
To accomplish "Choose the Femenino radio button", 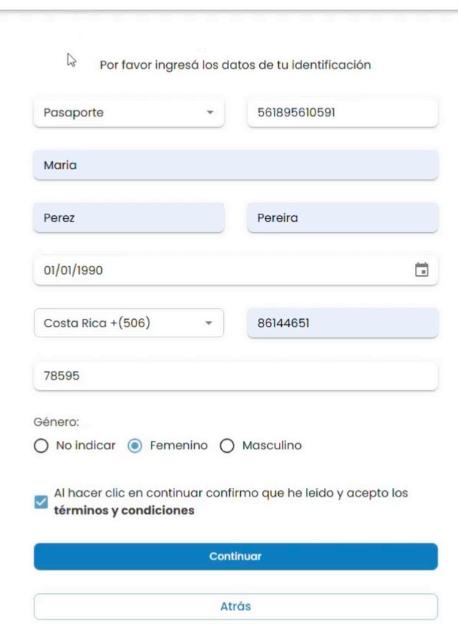I will pyautogui.click(x=135, y=446).
